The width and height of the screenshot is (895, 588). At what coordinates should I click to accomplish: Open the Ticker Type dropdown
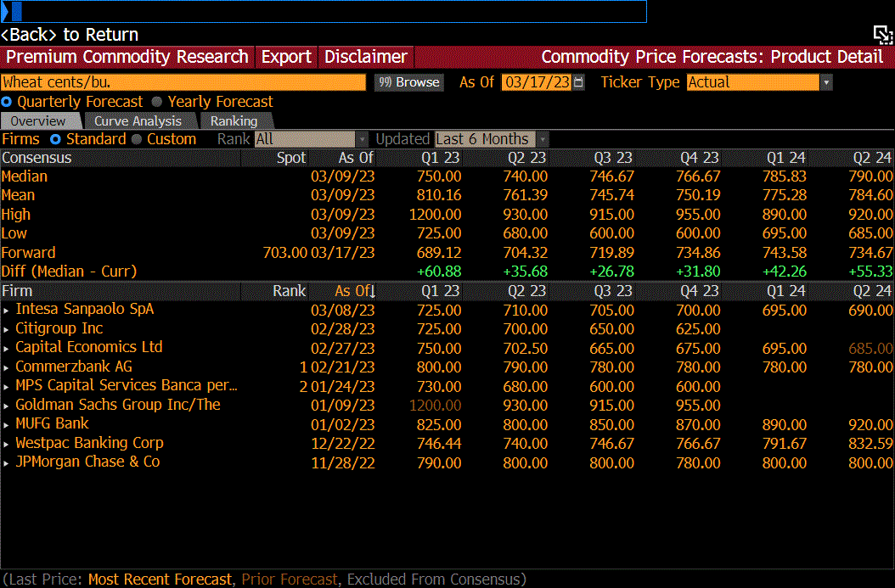coord(826,82)
